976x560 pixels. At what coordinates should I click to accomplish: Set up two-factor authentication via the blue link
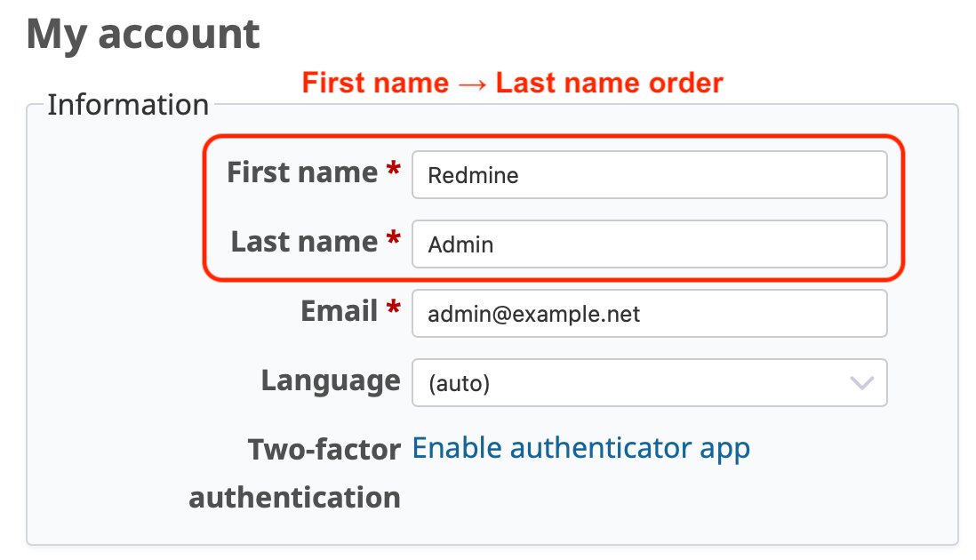pos(580,448)
